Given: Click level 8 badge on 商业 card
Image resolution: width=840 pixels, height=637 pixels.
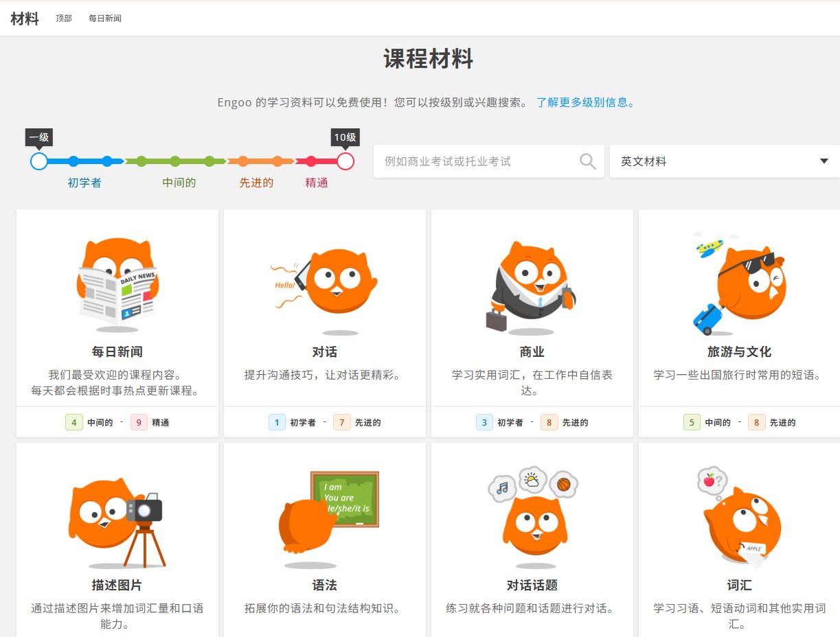Looking at the screenshot, I should click(x=549, y=422).
